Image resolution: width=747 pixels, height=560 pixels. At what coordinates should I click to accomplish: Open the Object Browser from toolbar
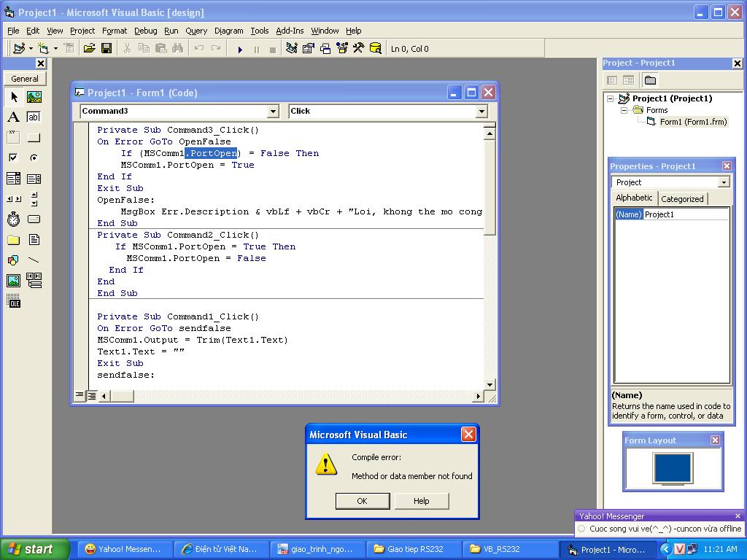pyautogui.click(x=341, y=49)
